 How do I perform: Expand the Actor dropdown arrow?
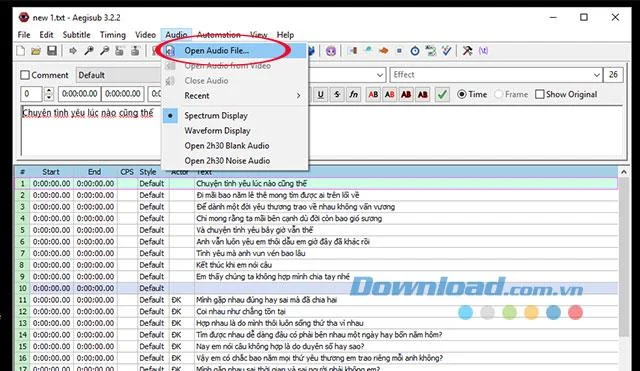tap(380, 75)
